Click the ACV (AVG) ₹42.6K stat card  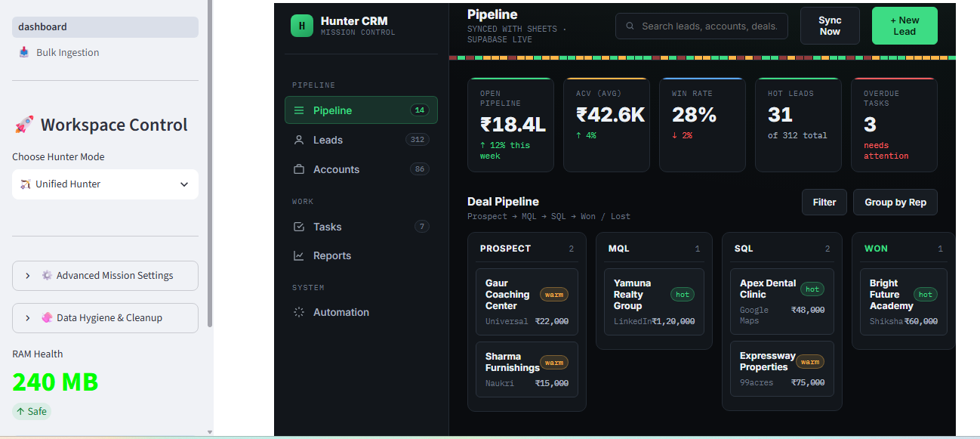click(x=607, y=125)
